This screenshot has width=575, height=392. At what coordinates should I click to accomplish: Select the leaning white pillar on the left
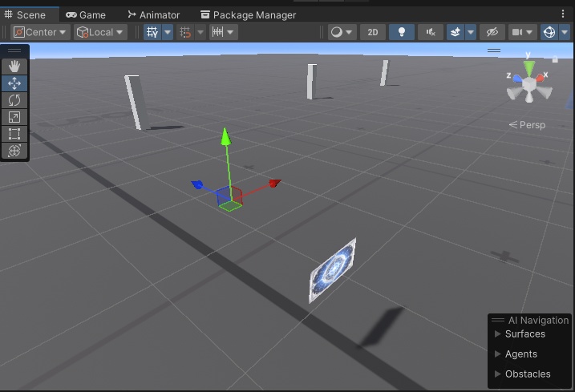[136, 103]
